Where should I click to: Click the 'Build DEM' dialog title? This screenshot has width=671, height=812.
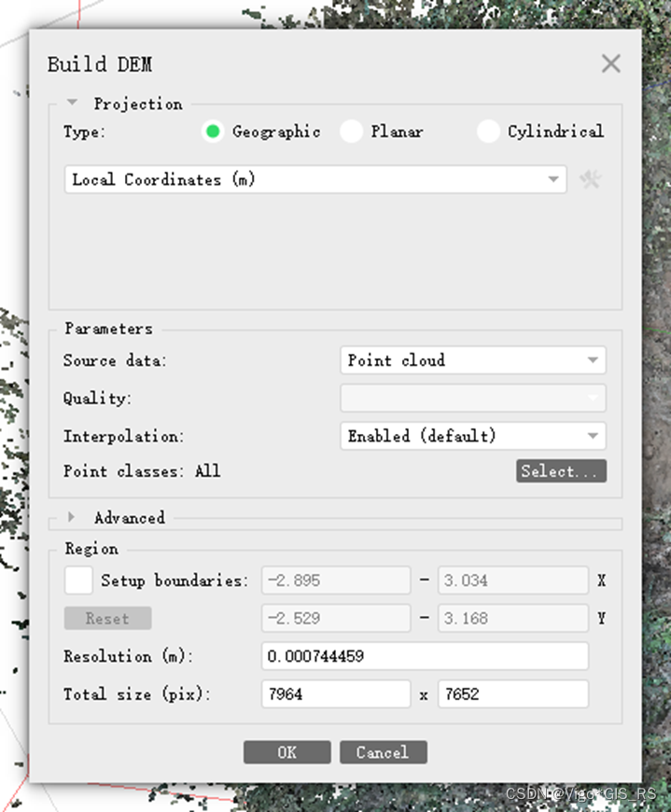pos(100,64)
